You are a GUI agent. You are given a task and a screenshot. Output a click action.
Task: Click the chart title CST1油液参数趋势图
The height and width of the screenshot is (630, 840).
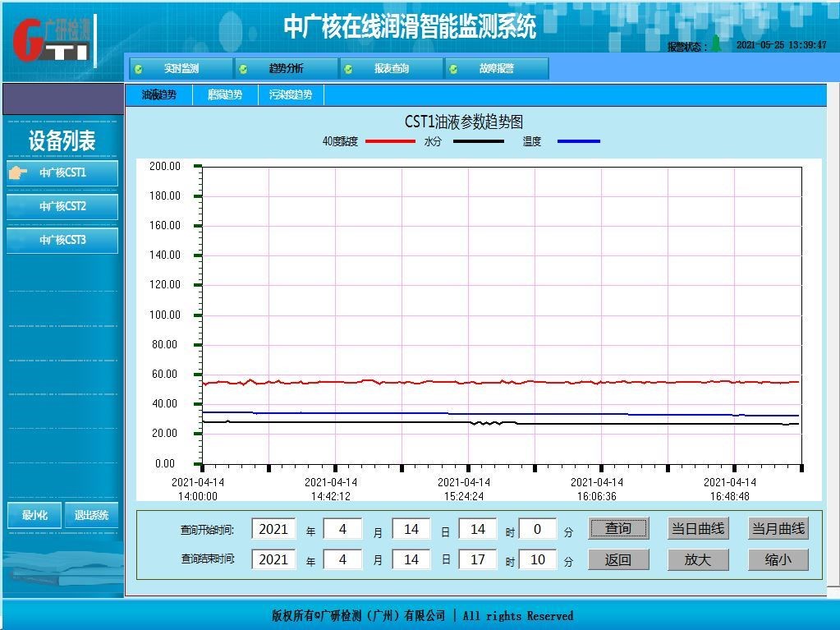464,122
